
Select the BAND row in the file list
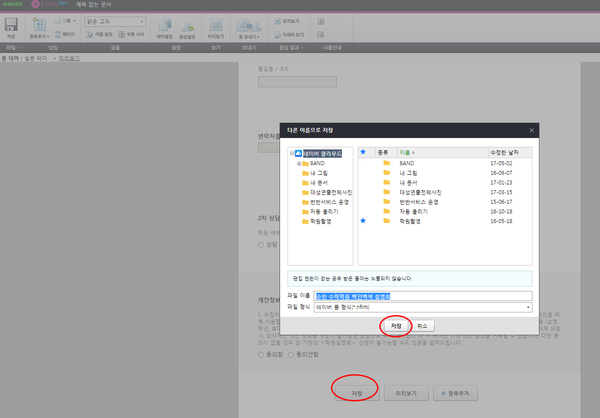click(445, 163)
